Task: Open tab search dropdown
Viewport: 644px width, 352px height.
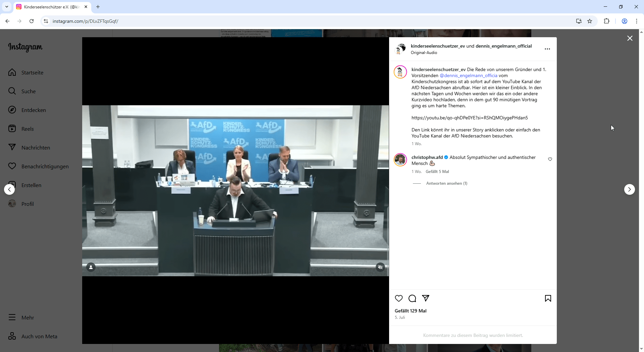Action: coord(7,7)
